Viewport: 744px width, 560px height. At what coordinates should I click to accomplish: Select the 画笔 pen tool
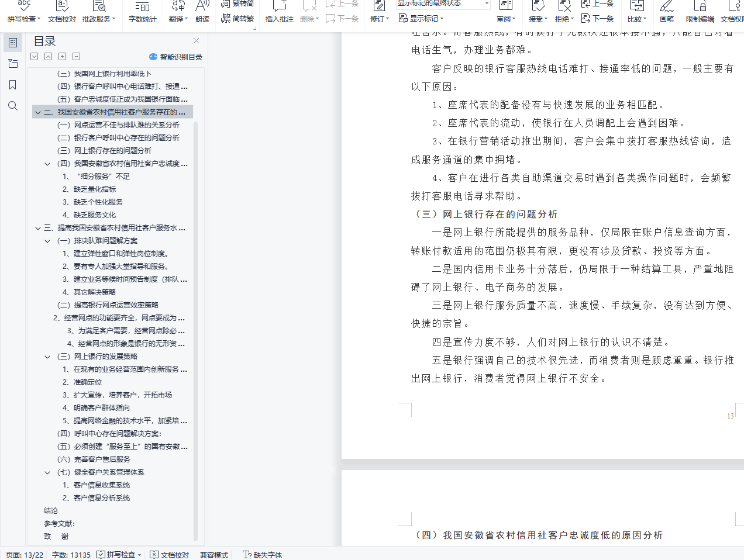(667, 12)
